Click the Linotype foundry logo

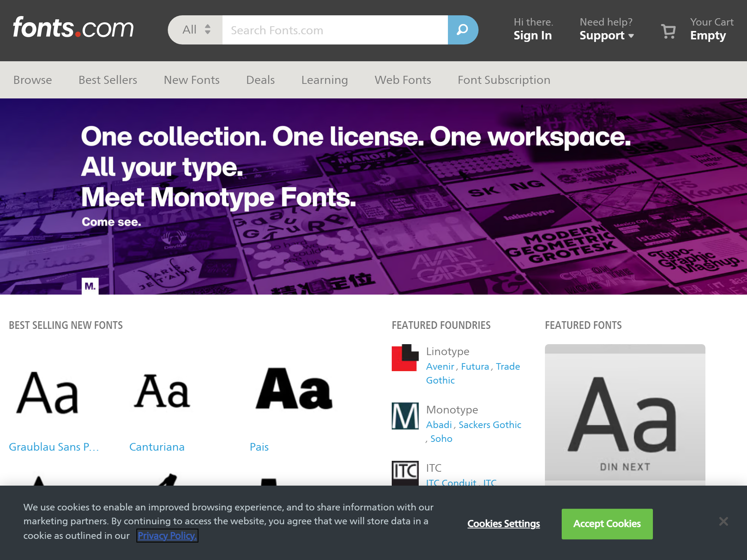coord(405,358)
